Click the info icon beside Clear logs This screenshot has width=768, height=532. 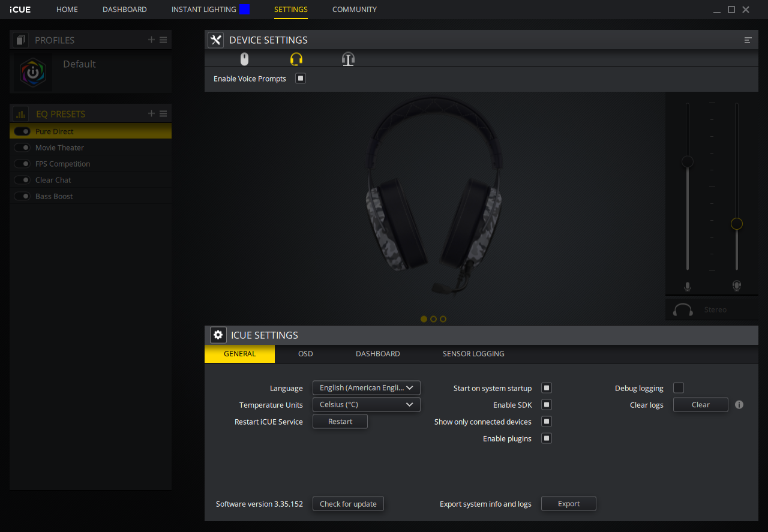pos(739,404)
